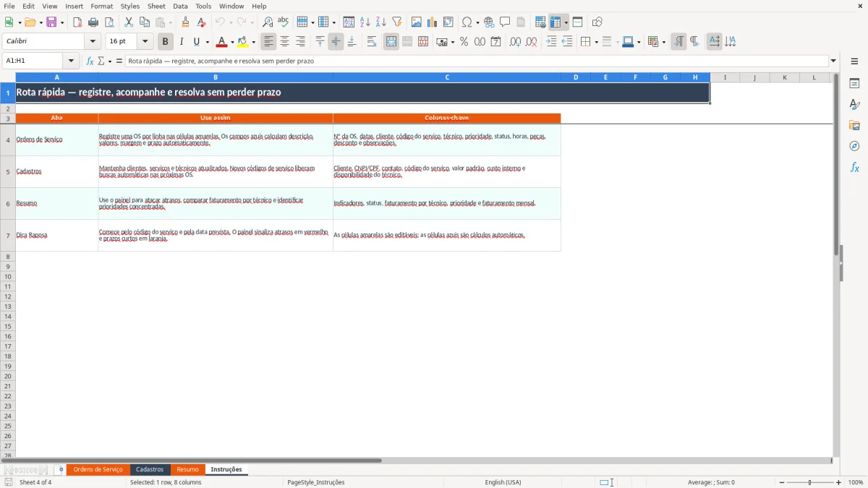This screenshot has width=868, height=488.
Task: Open the Data menu
Action: pos(180,6)
